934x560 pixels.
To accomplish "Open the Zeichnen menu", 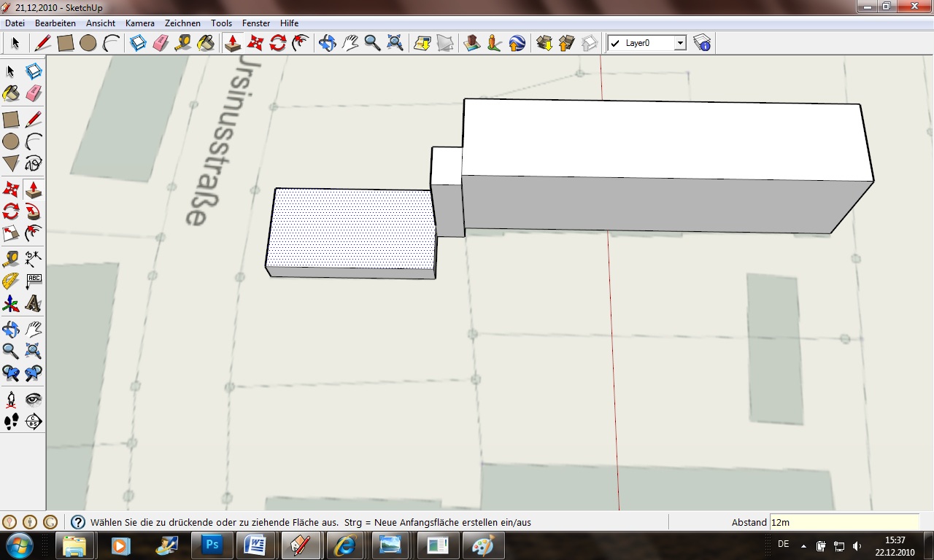I will click(182, 23).
